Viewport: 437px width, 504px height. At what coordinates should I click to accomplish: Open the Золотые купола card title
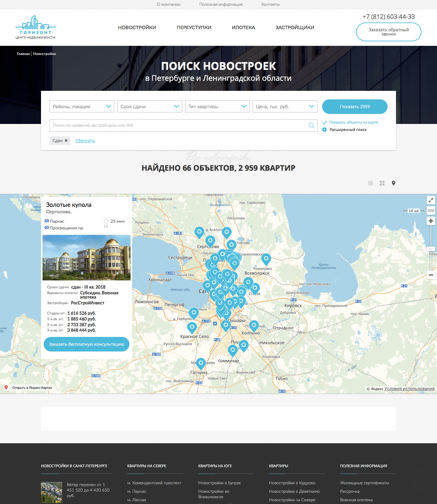point(69,205)
